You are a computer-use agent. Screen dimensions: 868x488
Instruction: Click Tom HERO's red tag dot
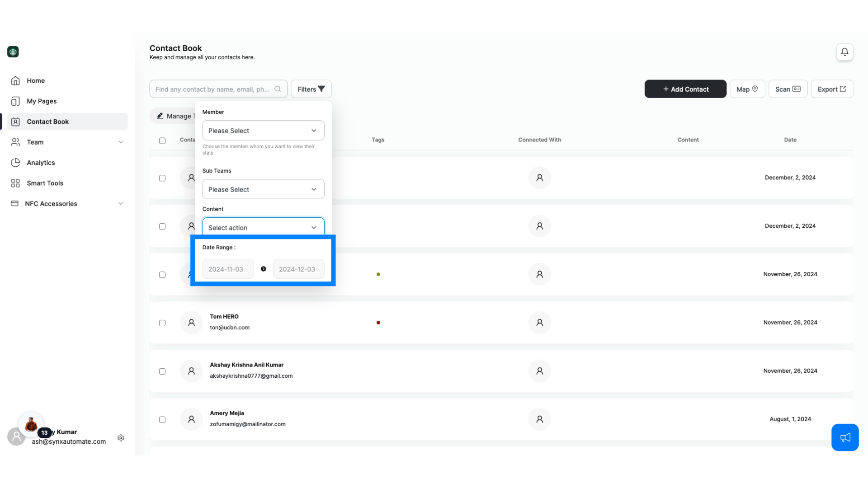point(378,323)
